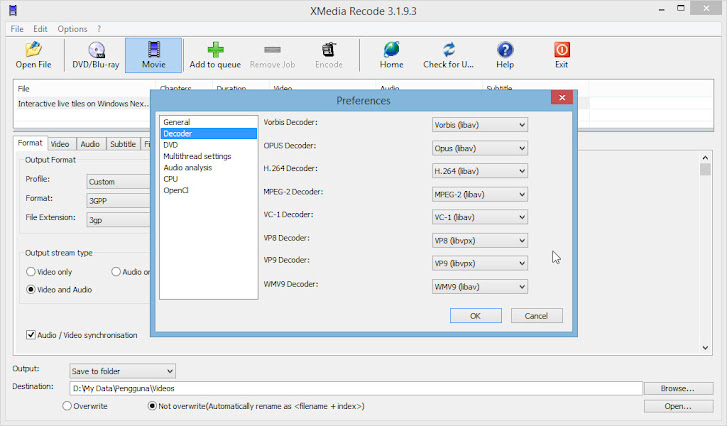The image size is (727, 426).
Task: Click the Browse... button
Action: click(678, 388)
